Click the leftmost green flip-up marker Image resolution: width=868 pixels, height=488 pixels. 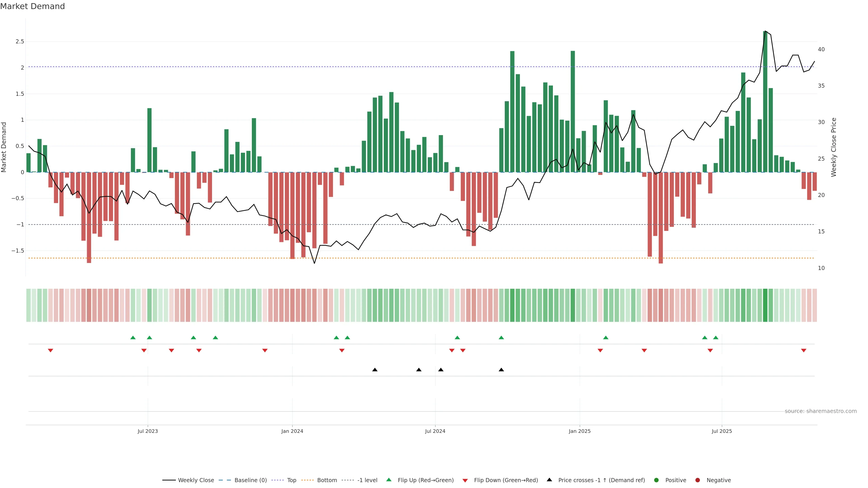(x=133, y=338)
